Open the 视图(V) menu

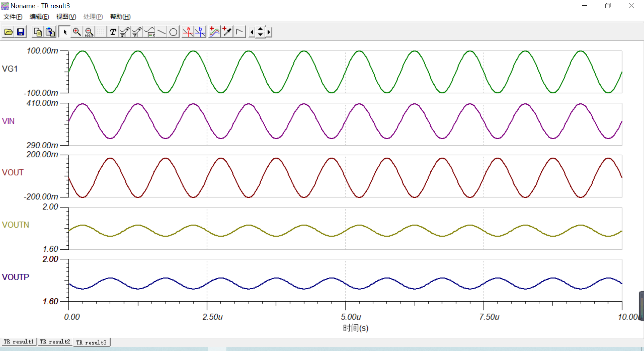click(x=66, y=17)
